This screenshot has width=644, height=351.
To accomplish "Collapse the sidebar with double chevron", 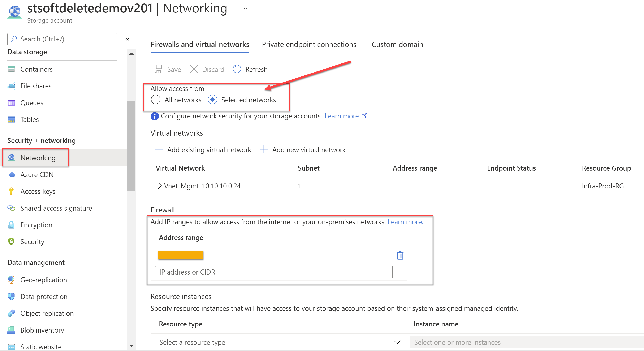I will (x=127, y=39).
